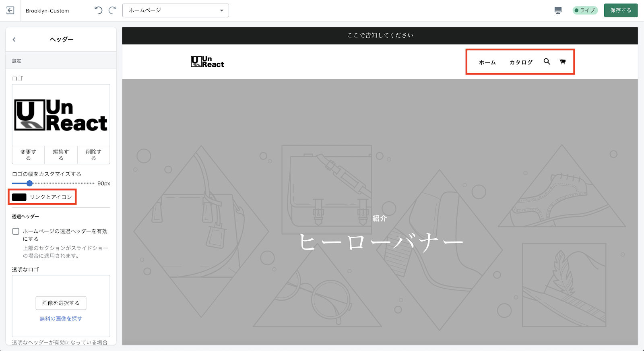This screenshot has width=644, height=351.
Task: Click the undo arrow icon
Action: point(98,10)
